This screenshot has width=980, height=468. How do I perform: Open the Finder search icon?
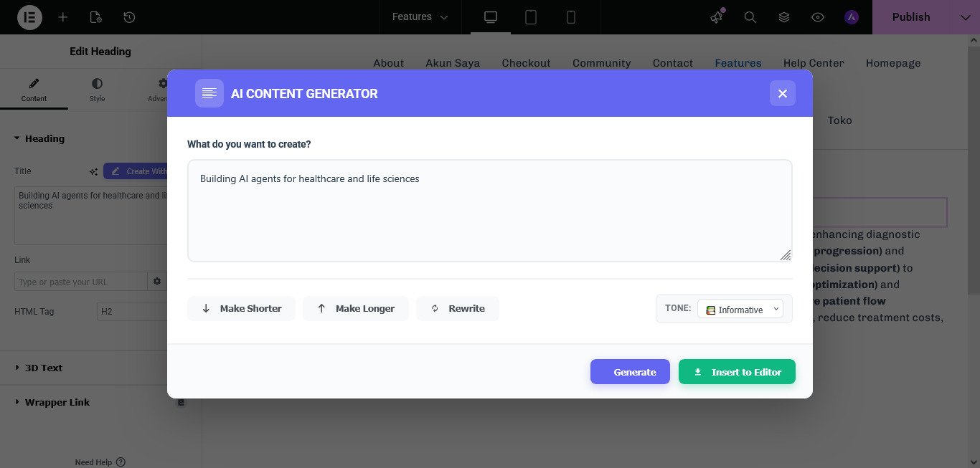coord(750,17)
